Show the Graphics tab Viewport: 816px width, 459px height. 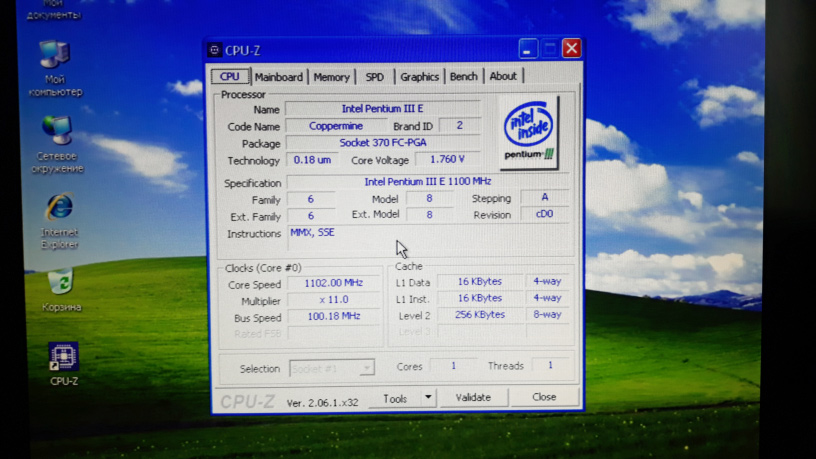(419, 77)
